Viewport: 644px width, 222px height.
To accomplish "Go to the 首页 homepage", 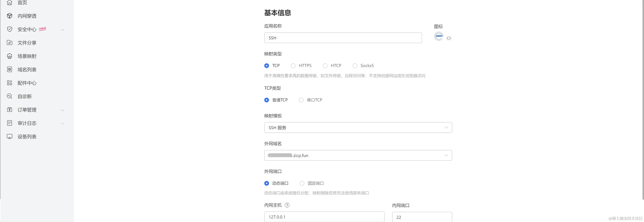I will pos(22,3).
